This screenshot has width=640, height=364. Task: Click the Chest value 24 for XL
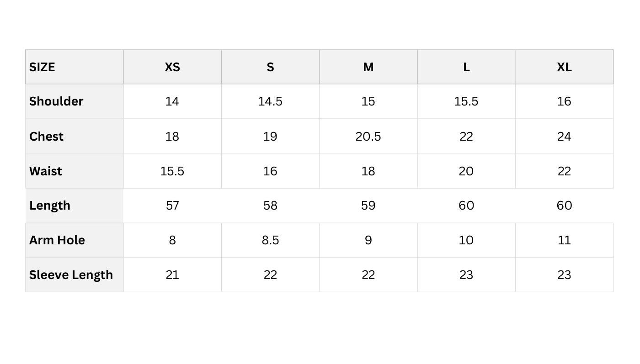click(x=564, y=137)
